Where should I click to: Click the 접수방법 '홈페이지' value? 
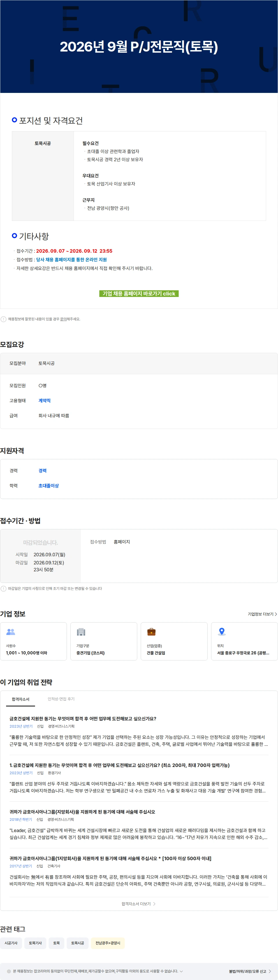click(122, 542)
